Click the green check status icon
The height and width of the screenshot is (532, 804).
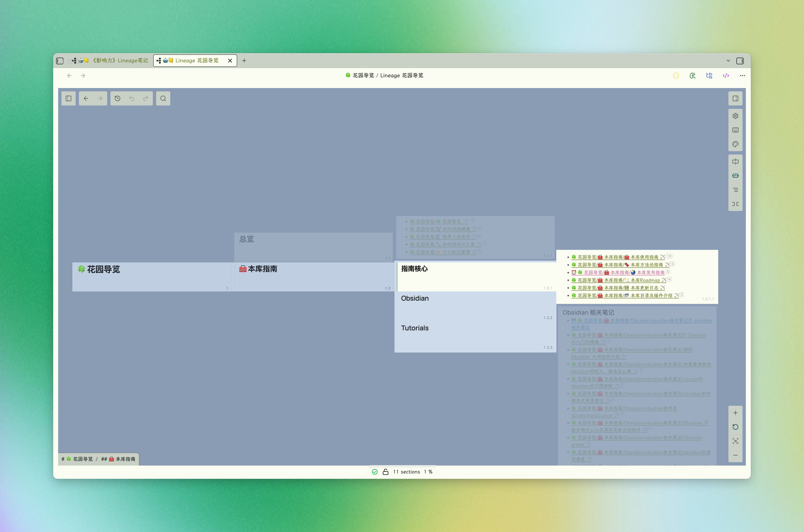[x=375, y=472]
